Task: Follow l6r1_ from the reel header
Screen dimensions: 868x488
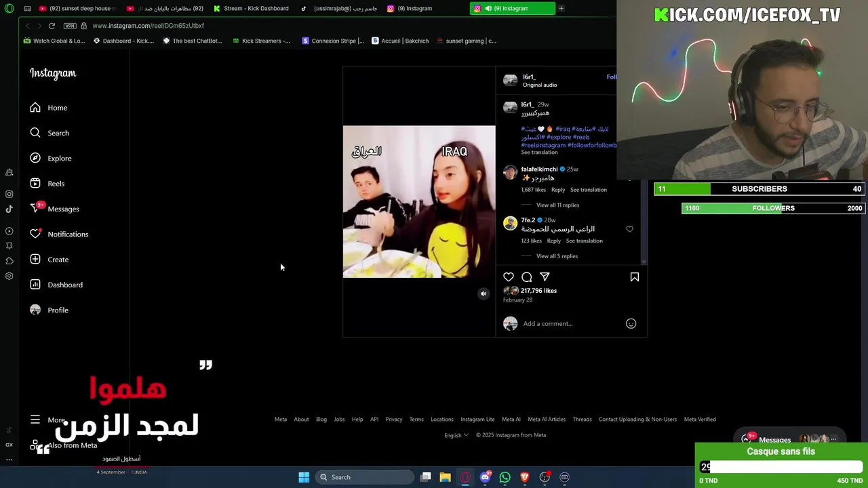Action: [x=611, y=77]
